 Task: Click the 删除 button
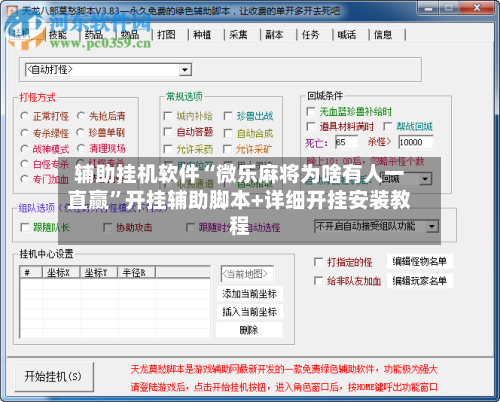(x=249, y=330)
